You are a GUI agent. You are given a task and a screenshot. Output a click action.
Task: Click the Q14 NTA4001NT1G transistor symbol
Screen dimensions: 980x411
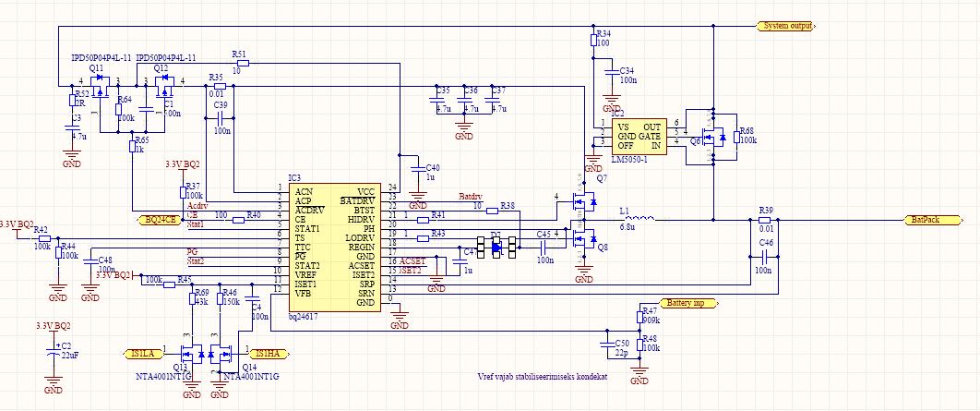(221, 355)
